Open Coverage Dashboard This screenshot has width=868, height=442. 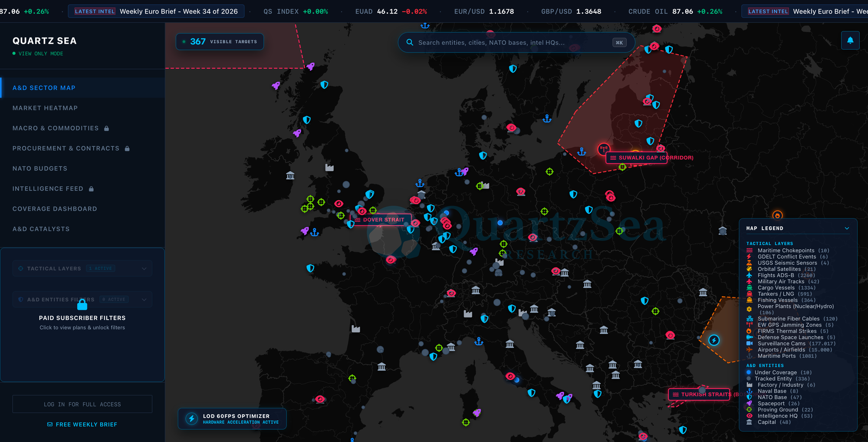click(82, 209)
